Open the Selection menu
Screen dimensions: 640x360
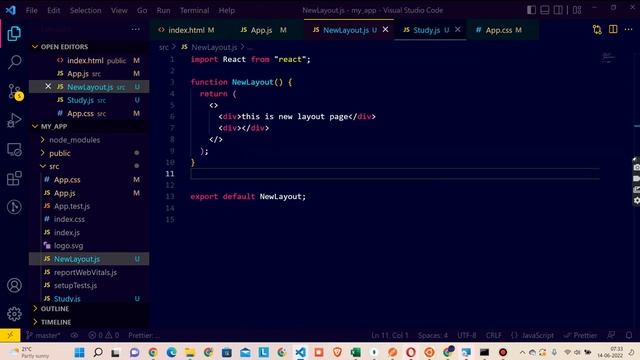pos(85,10)
